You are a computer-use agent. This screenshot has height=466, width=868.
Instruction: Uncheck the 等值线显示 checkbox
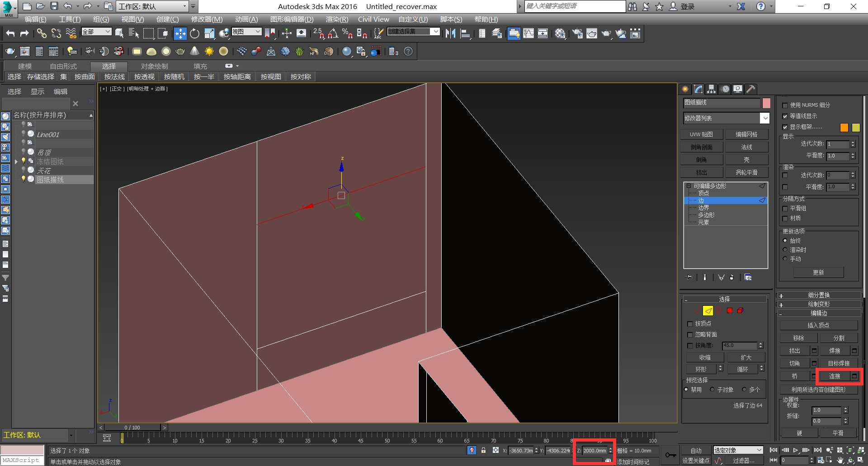pyautogui.click(x=785, y=116)
